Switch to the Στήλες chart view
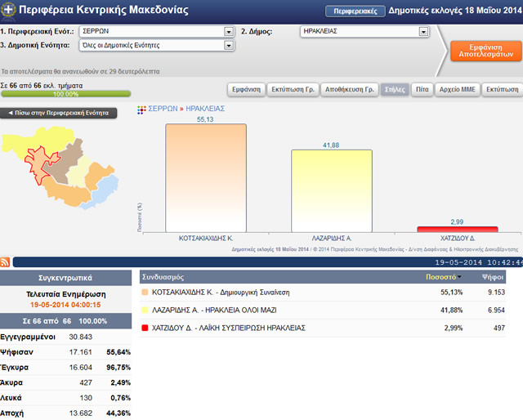This screenshot has height=420, width=523. pos(390,89)
